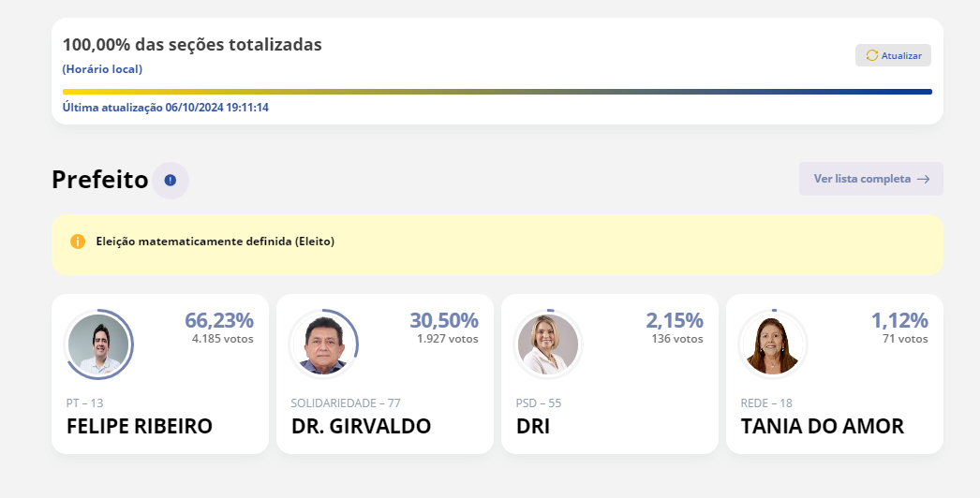Click the refresh arrows icon in Atualizar

[x=872, y=55]
